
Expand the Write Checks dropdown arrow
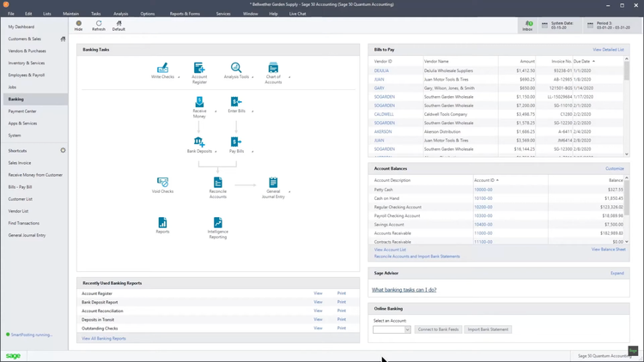tap(179, 77)
